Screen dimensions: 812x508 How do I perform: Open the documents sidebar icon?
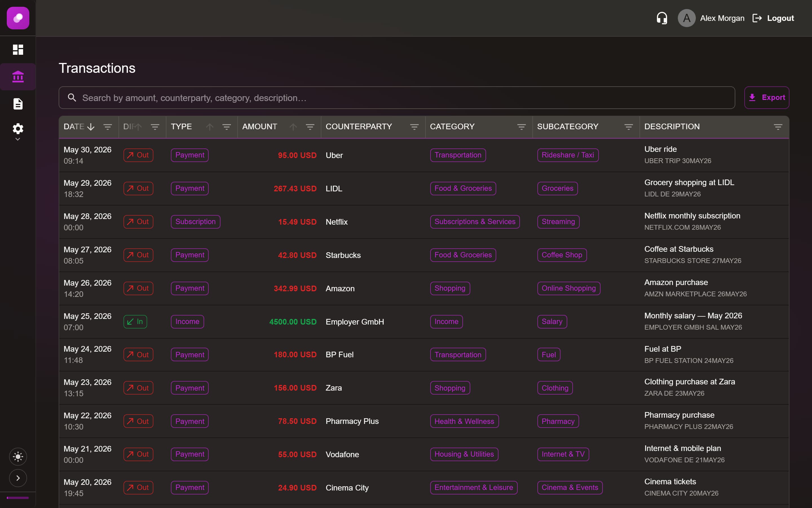click(x=18, y=104)
